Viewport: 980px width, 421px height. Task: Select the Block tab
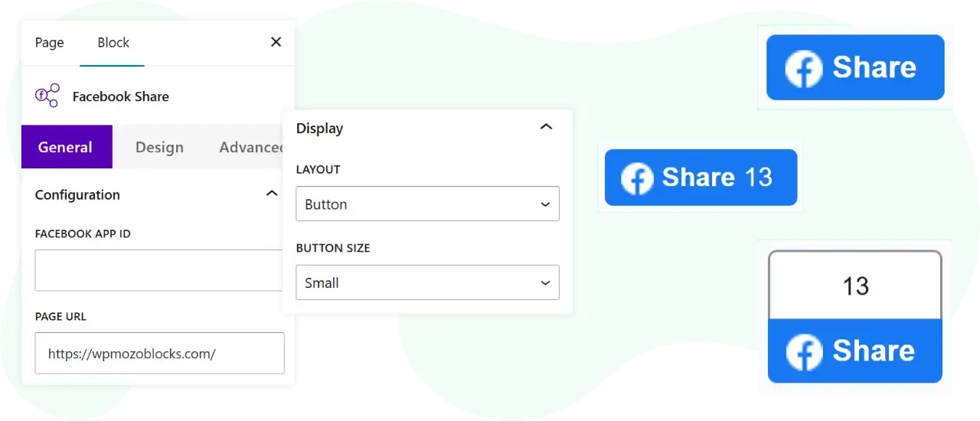(113, 43)
